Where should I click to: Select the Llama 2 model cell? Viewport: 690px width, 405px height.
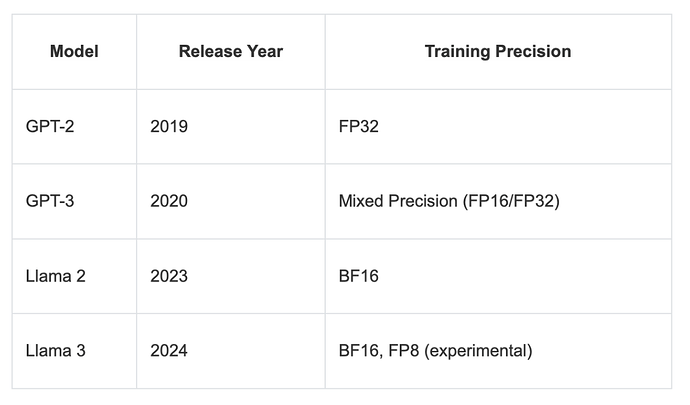coord(55,276)
